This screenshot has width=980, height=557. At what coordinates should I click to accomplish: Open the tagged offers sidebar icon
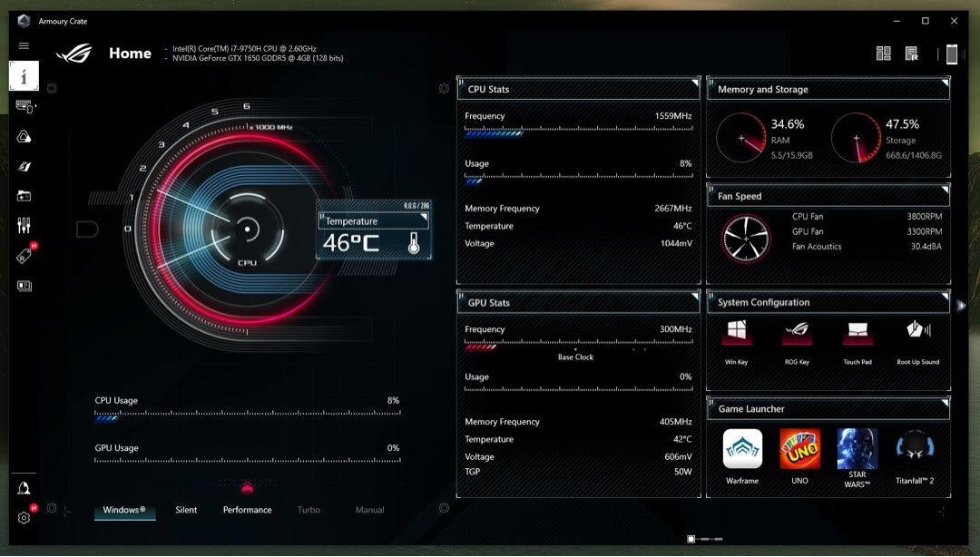pyautogui.click(x=24, y=255)
